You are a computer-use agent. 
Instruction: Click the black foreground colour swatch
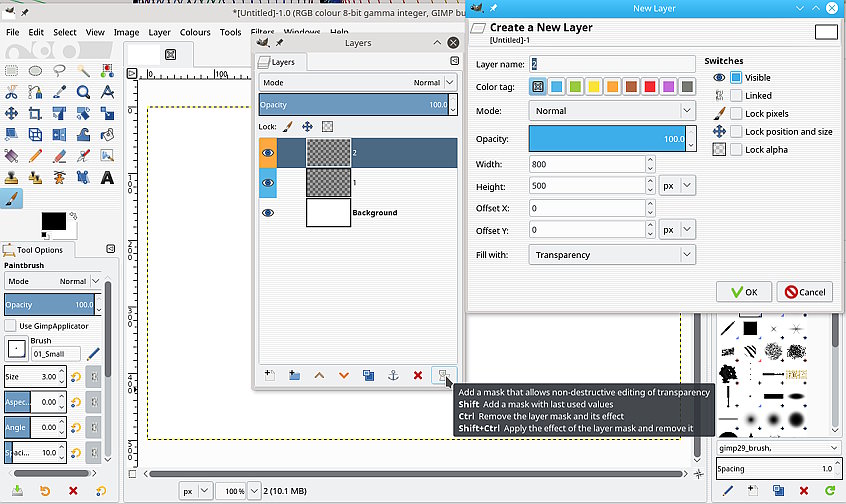[x=53, y=221]
